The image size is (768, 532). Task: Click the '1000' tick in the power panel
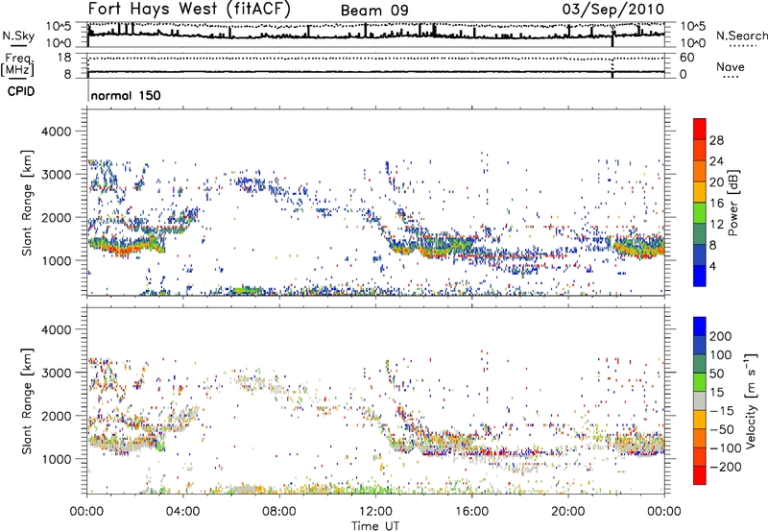coord(57,260)
